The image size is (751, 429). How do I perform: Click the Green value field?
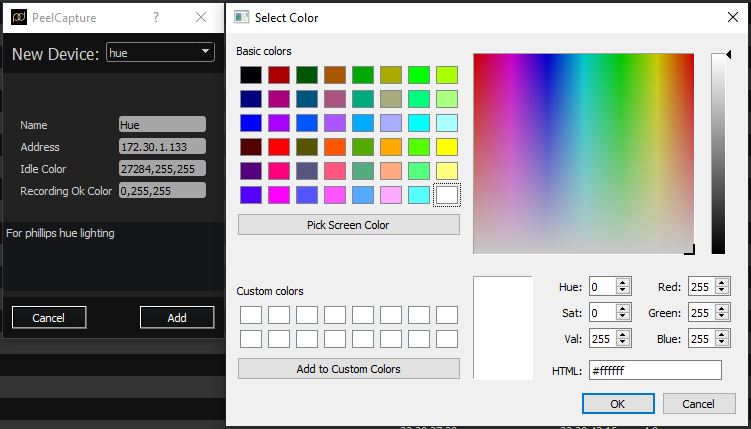point(701,313)
